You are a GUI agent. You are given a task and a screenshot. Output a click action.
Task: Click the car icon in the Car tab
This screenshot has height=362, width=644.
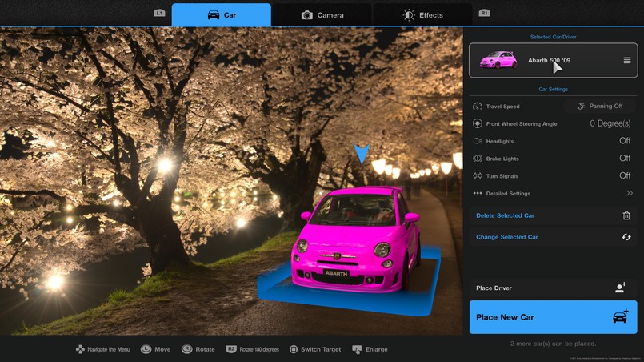pos(214,15)
